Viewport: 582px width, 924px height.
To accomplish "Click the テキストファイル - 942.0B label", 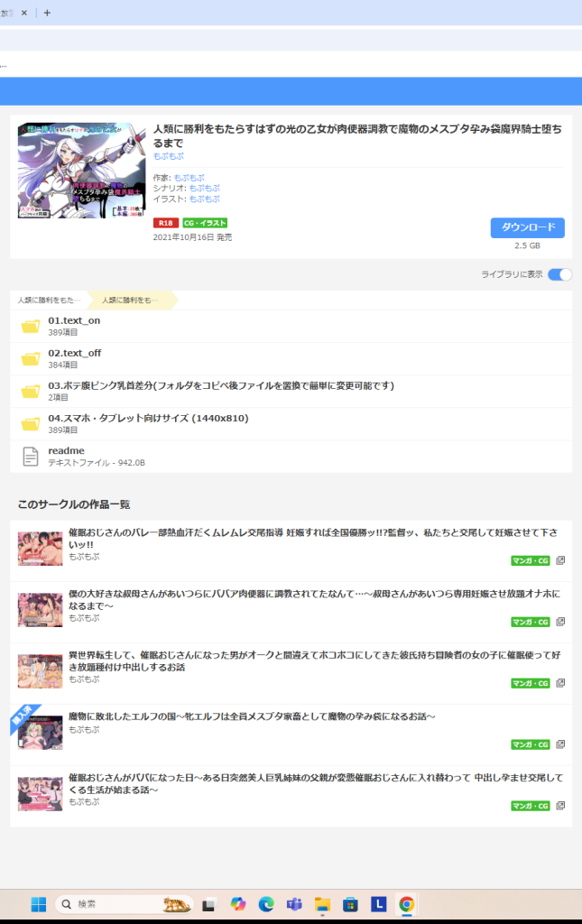I will tap(97, 463).
